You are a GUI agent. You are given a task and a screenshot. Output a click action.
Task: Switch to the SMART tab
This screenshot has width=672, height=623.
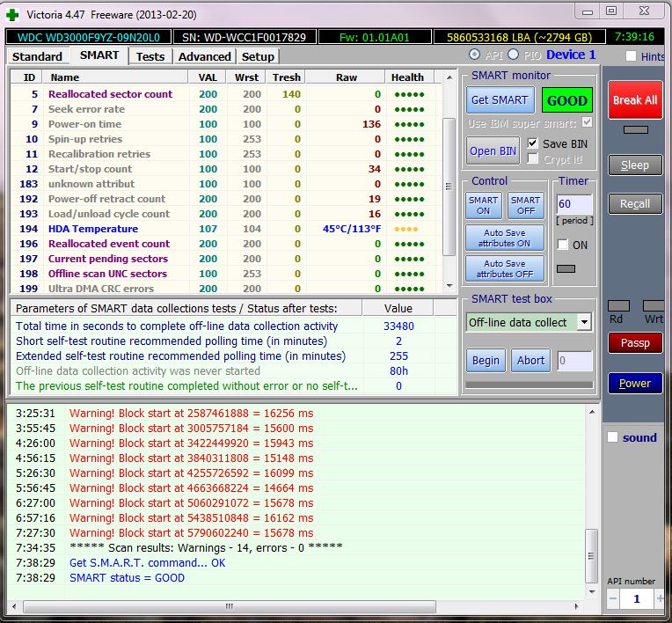99,55
